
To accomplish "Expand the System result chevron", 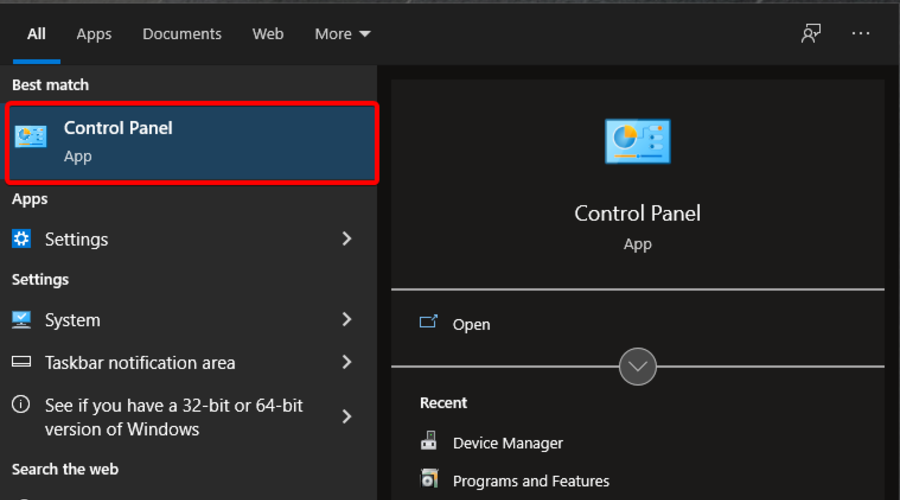I will tap(347, 320).
